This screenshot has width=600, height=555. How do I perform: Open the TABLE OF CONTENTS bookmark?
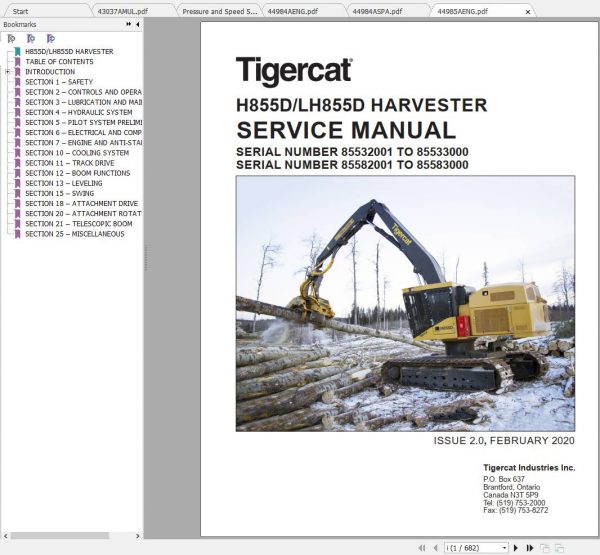pyautogui.click(x=59, y=62)
